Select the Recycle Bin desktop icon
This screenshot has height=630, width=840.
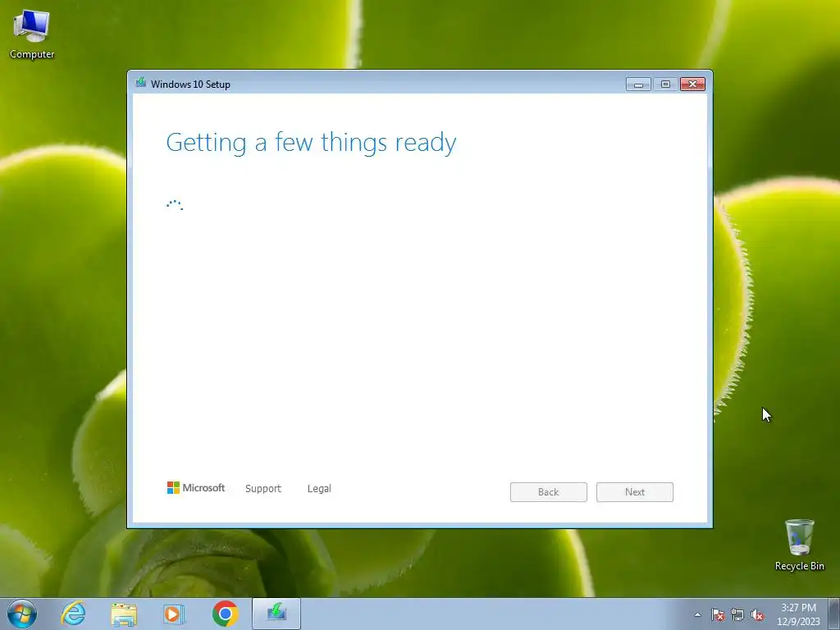click(x=799, y=545)
